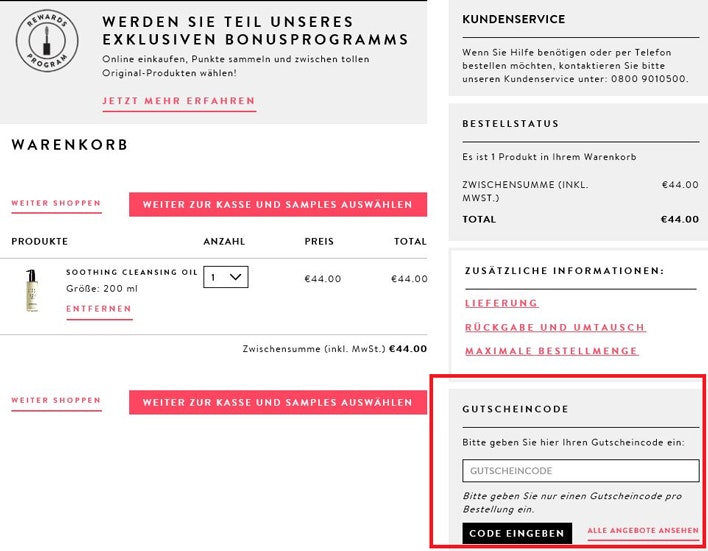Click the Kundenservice section heading
This screenshot has height=551, width=708.
click(513, 19)
